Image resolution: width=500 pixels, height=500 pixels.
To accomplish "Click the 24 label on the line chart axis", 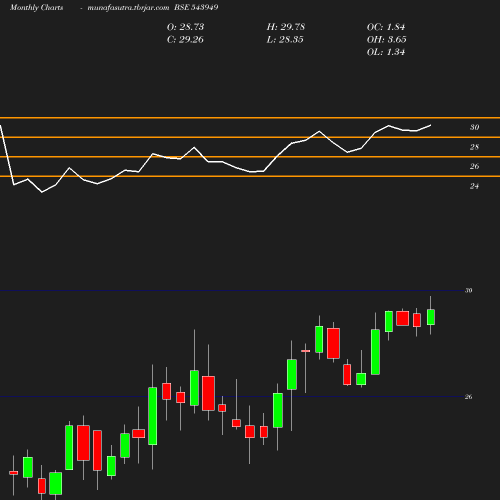I will 474,186.
